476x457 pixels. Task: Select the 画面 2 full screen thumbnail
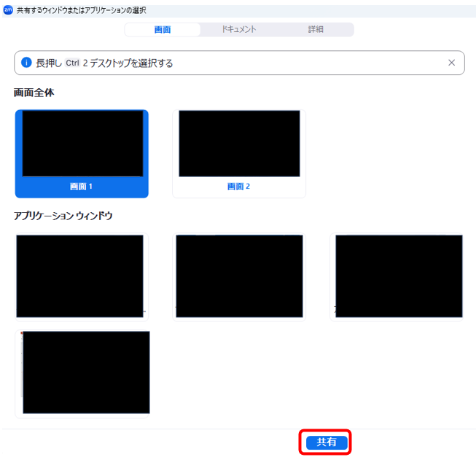click(x=239, y=154)
